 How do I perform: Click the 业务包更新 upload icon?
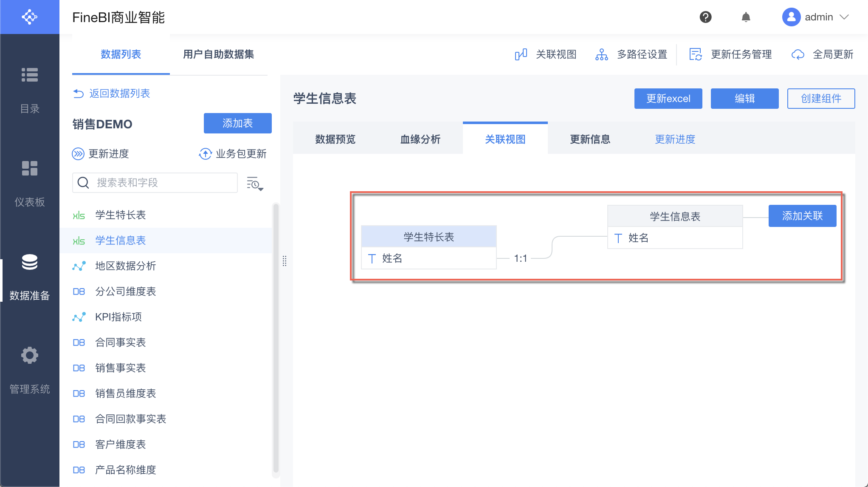coord(205,154)
